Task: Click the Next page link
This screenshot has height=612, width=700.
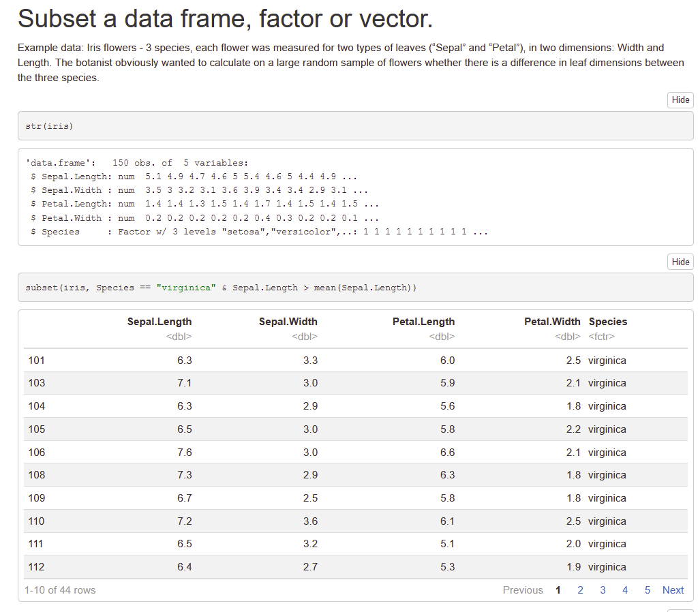Action: [673, 590]
